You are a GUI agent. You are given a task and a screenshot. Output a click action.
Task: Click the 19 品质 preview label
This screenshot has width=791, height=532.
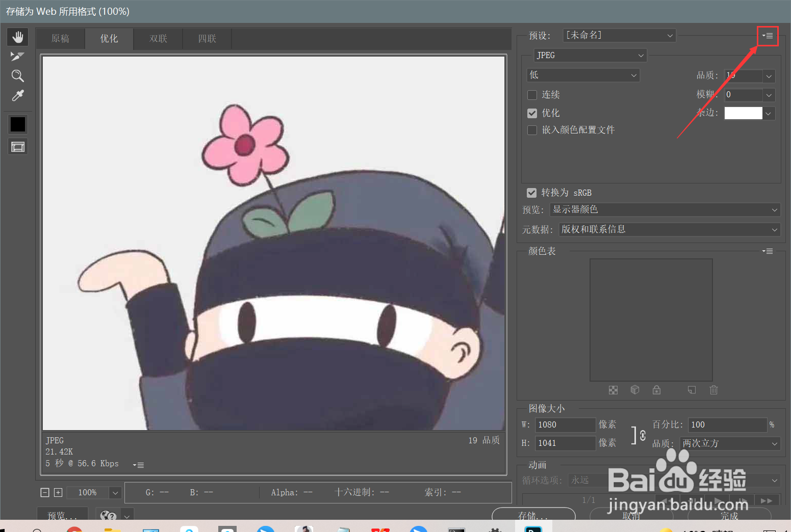point(484,440)
